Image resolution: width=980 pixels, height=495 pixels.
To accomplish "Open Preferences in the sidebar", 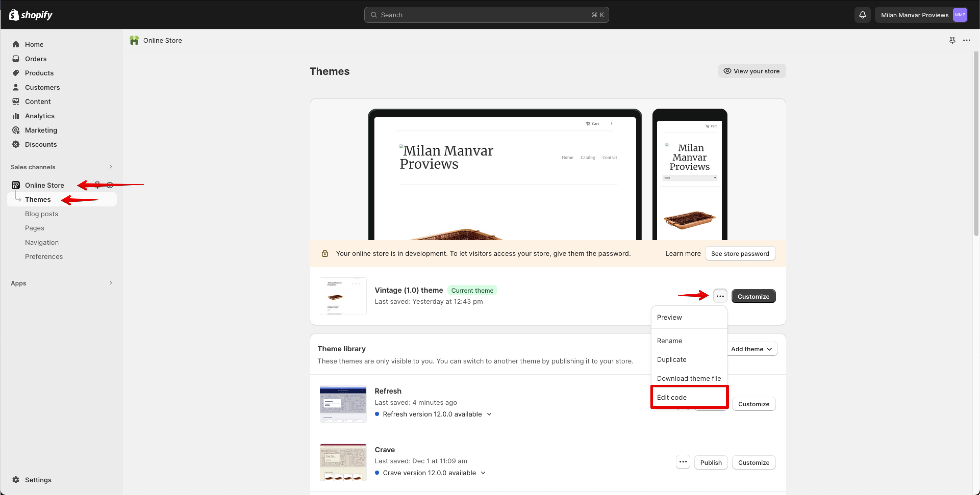I will coord(44,257).
